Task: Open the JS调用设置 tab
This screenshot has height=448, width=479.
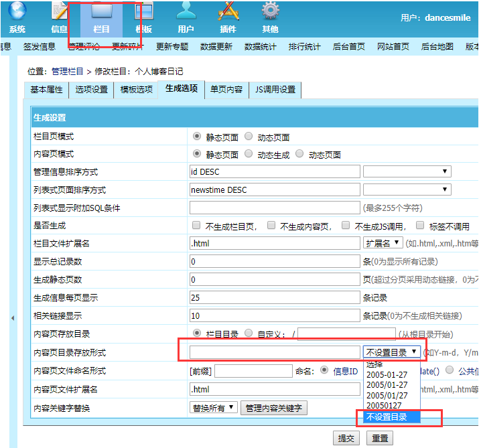Action: pyautogui.click(x=275, y=90)
